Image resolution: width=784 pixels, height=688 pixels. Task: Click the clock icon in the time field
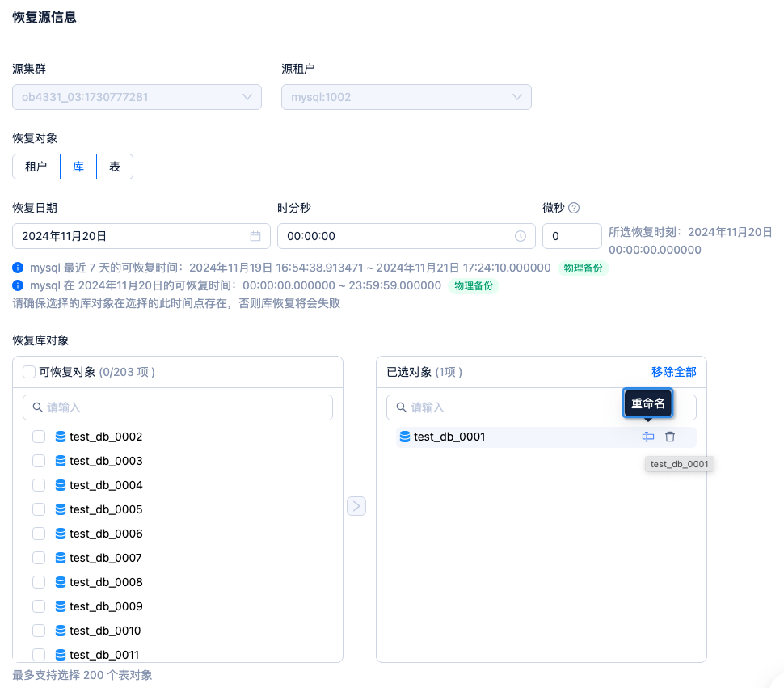point(521,236)
